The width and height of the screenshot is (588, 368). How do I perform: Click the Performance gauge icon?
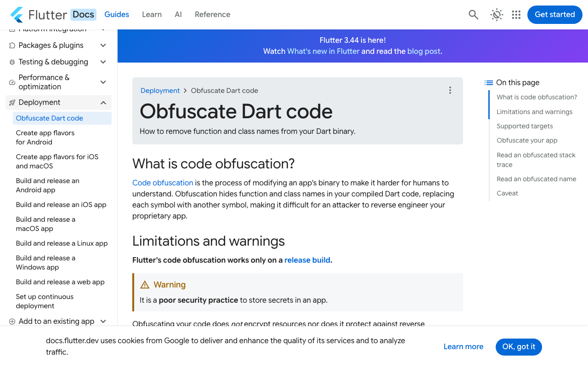click(12, 82)
